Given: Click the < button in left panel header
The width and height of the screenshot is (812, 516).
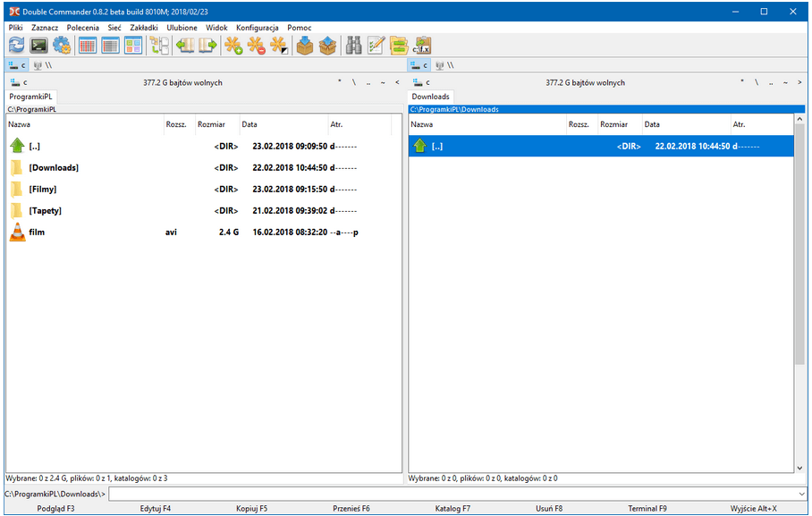Looking at the screenshot, I should (x=397, y=82).
